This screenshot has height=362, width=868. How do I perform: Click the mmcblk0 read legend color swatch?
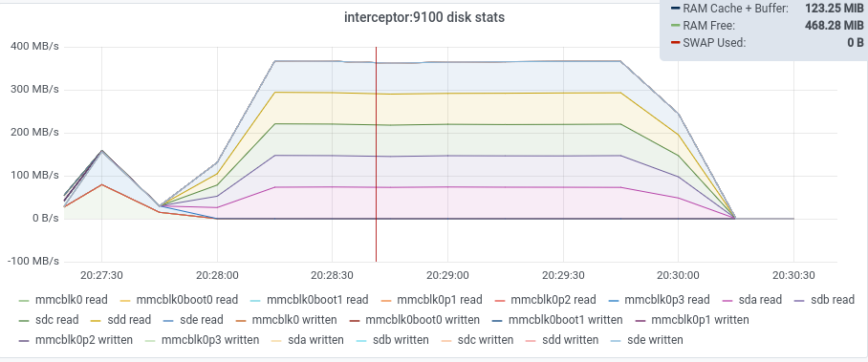[24, 301]
